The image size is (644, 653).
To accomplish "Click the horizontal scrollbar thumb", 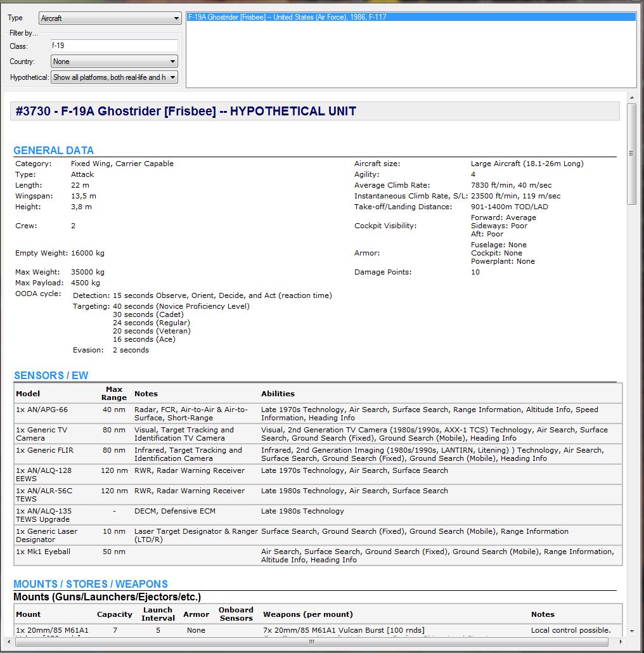I will pyautogui.click(x=312, y=642).
